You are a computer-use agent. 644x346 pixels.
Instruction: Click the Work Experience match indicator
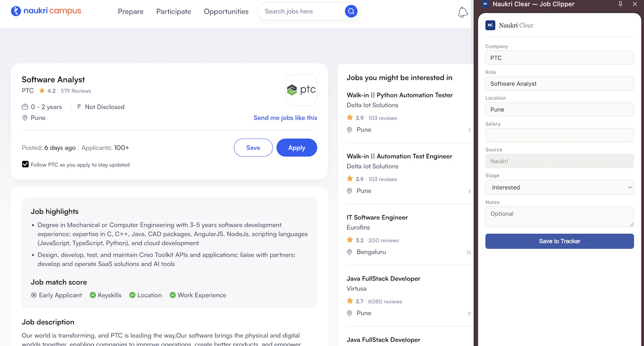click(198, 295)
